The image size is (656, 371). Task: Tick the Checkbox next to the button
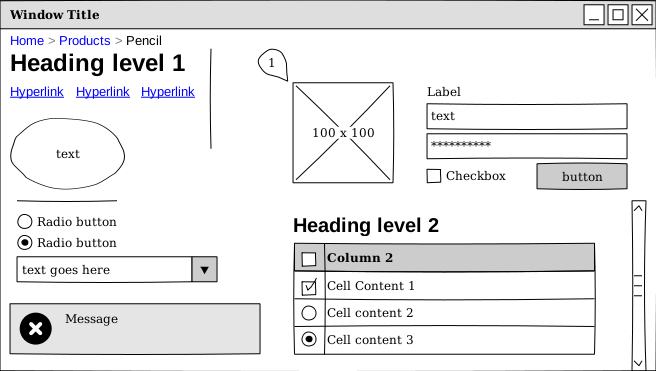(x=434, y=176)
